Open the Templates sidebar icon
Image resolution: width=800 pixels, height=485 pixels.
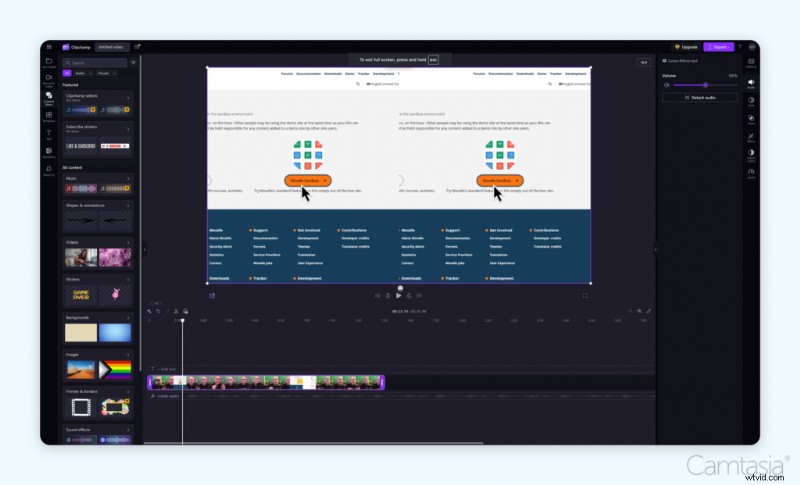(49, 116)
